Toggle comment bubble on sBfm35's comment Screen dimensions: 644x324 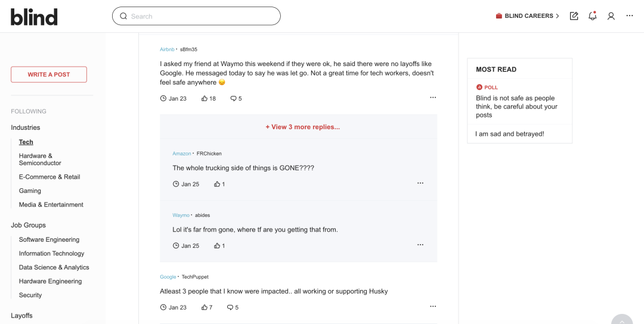coord(234,98)
